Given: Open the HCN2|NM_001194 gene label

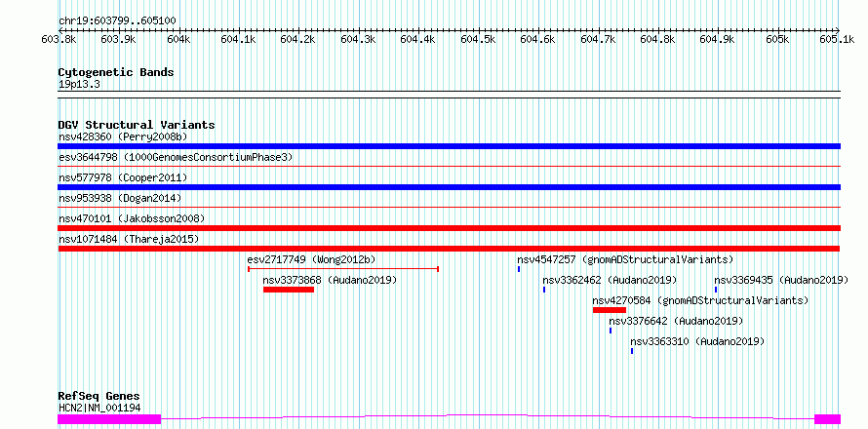Looking at the screenshot, I should (x=99, y=408).
